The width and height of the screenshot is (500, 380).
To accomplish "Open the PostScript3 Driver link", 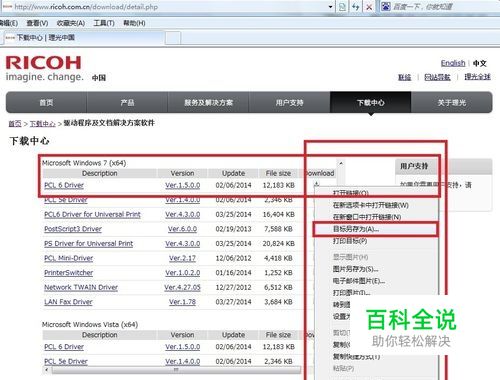I will (73, 229).
